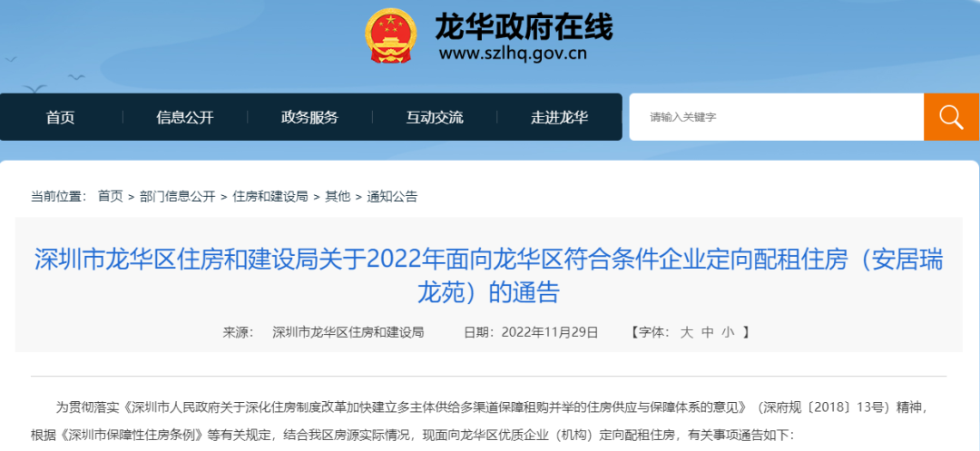Set font size to 大
Viewport: 980px width, 451px height.
point(686,332)
